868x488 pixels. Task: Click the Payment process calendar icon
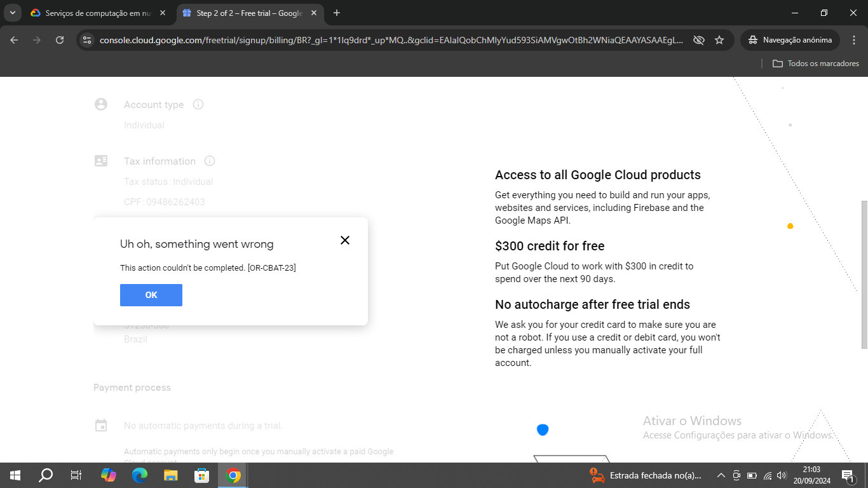tap(101, 426)
